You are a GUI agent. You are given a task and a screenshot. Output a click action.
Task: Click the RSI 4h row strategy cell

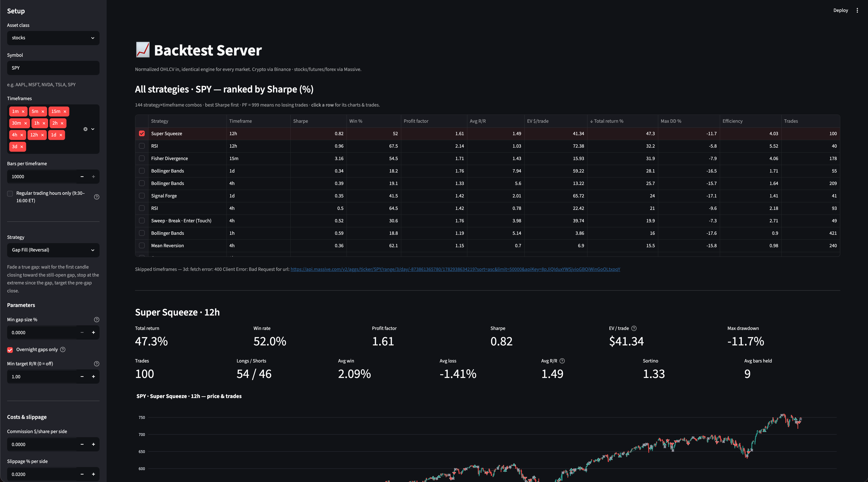click(x=187, y=208)
